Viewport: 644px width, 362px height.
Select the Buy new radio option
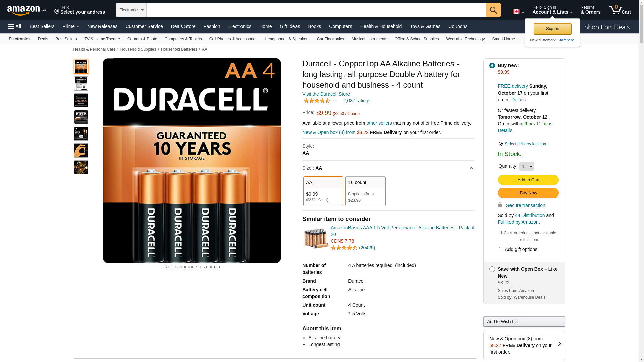pos(492,65)
